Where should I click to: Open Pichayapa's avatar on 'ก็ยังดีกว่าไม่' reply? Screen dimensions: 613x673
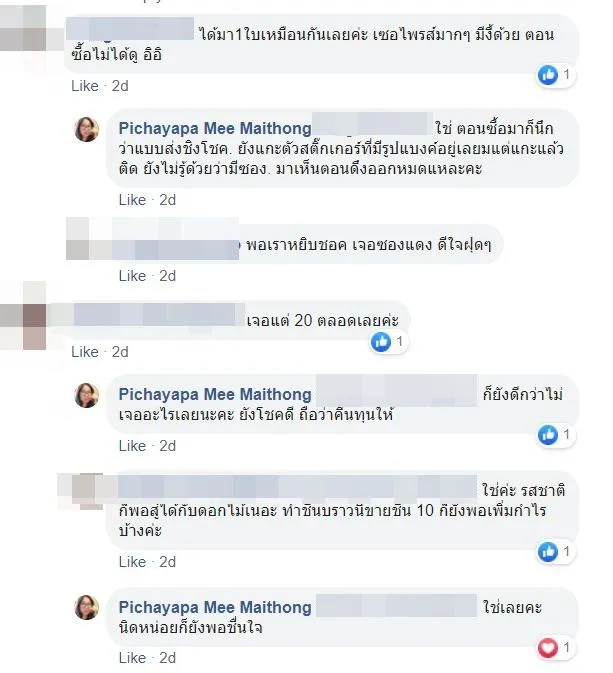[87, 395]
